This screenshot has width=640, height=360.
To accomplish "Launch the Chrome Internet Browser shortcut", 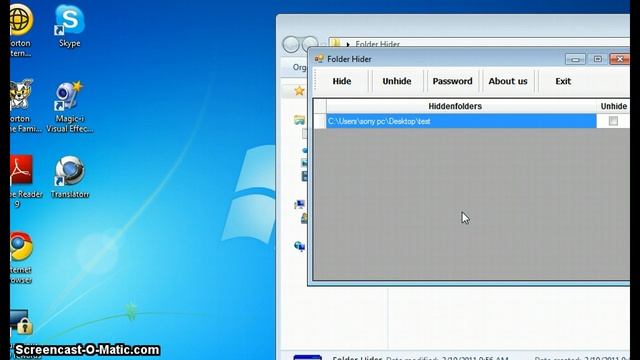I will tap(21, 258).
